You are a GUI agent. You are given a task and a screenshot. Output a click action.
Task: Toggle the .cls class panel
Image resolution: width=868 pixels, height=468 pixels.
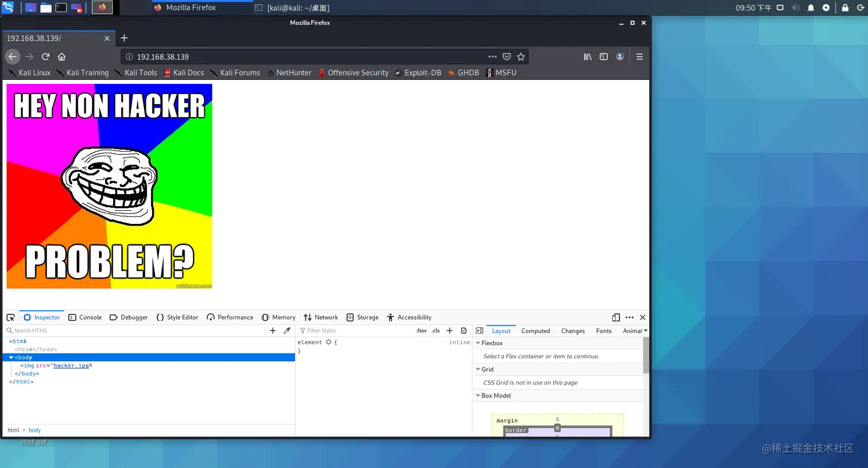click(x=436, y=331)
